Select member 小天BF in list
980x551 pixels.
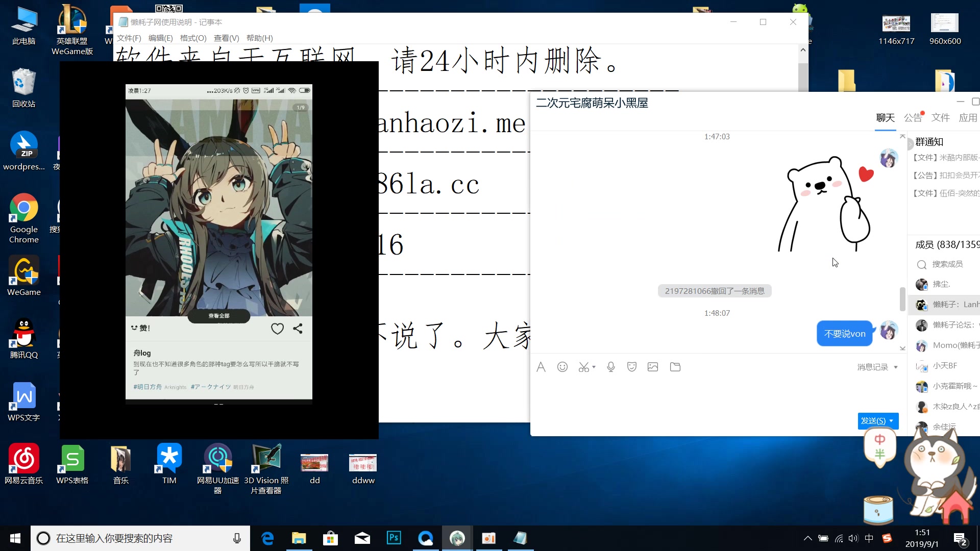944,366
